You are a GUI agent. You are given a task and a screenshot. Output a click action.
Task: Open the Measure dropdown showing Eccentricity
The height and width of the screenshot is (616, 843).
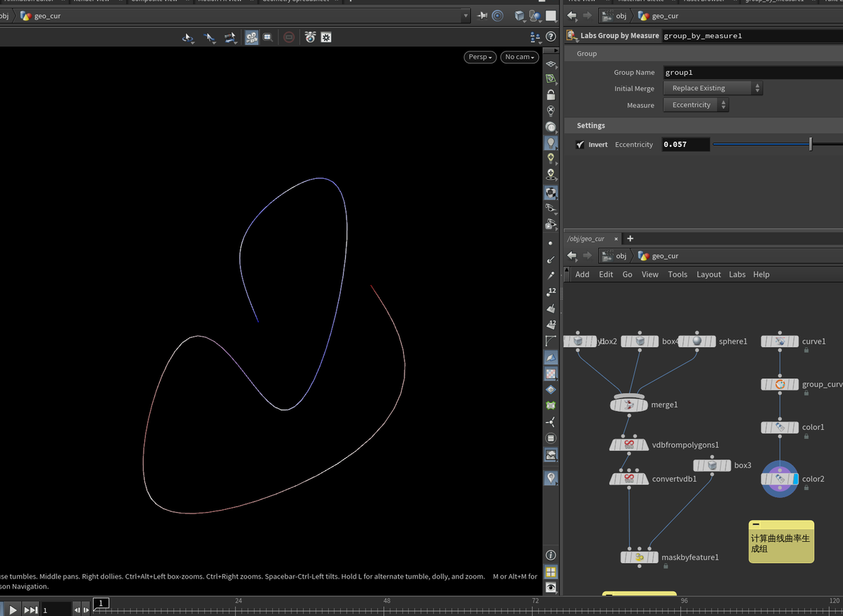(x=695, y=105)
